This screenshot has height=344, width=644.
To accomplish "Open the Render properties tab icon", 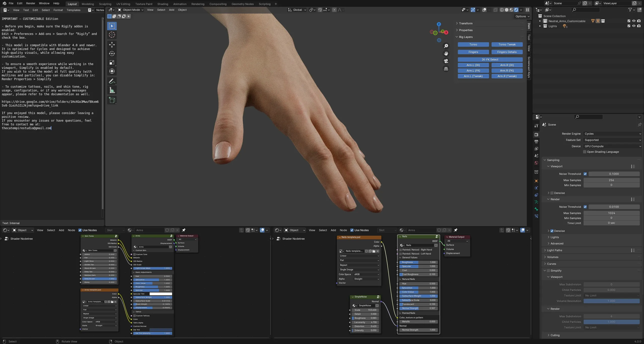I will [536, 134].
